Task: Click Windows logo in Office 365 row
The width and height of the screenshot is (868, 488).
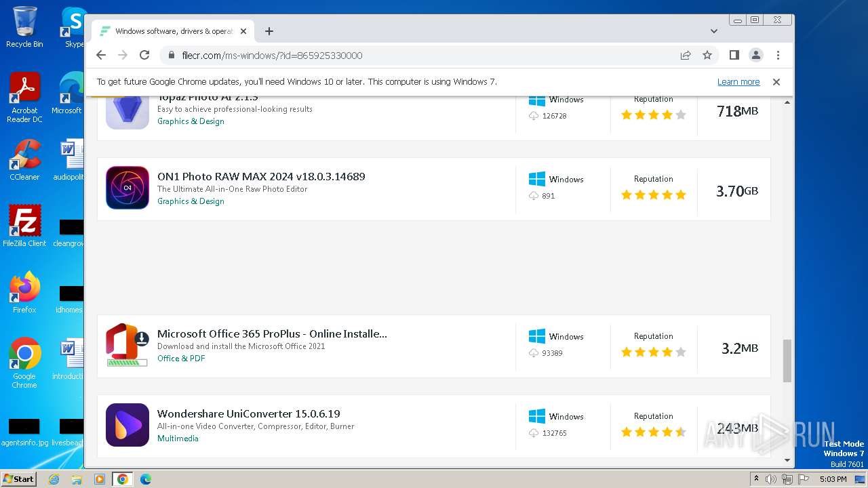Action: [536, 336]
